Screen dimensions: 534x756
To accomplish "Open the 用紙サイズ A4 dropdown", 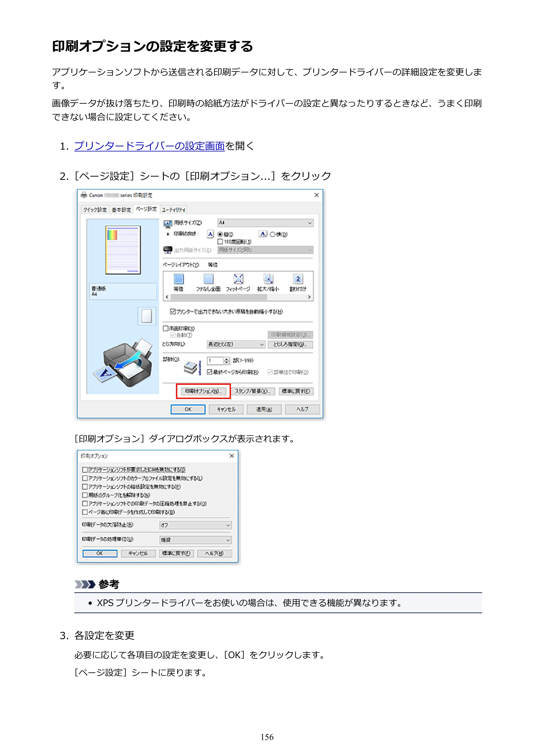I will 265,223.
